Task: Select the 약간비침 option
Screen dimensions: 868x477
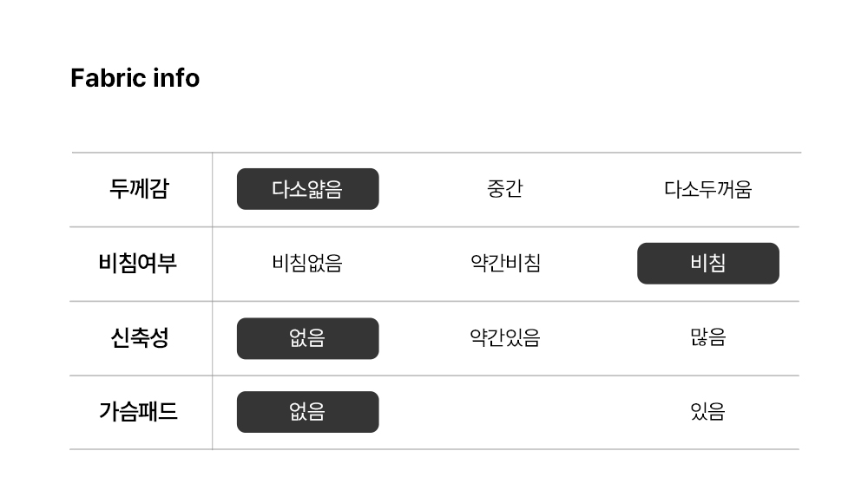Action: coord(504,264)
